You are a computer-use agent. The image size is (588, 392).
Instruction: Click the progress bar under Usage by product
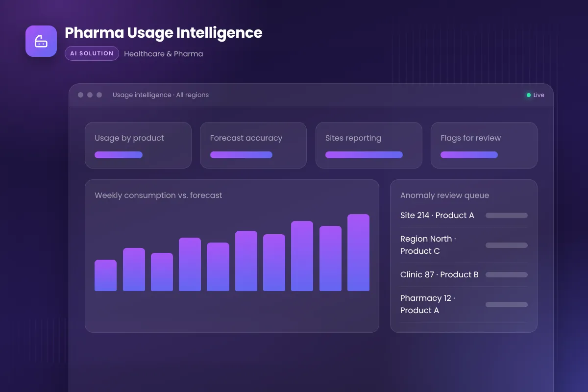(x=119, y=155)
